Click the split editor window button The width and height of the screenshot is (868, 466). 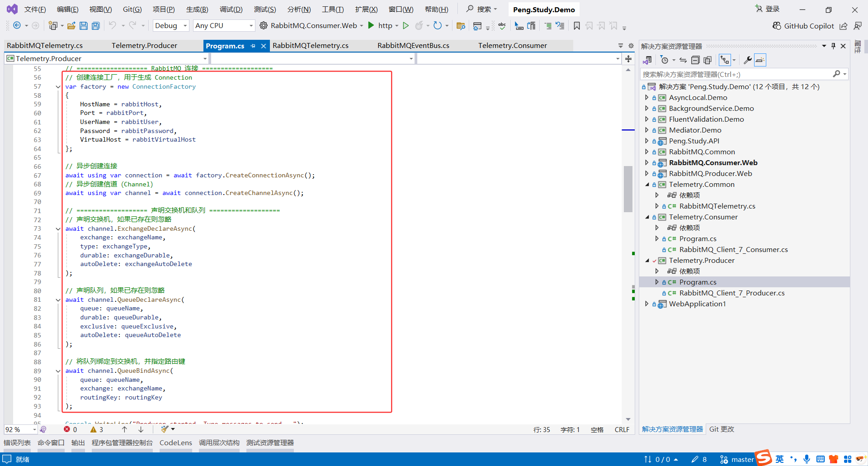point(628,59)
